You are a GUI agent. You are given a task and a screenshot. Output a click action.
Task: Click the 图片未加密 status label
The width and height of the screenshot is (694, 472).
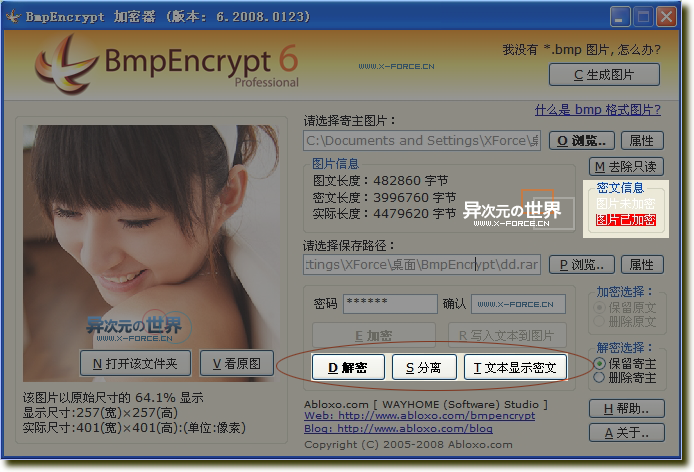coord(625,204)
